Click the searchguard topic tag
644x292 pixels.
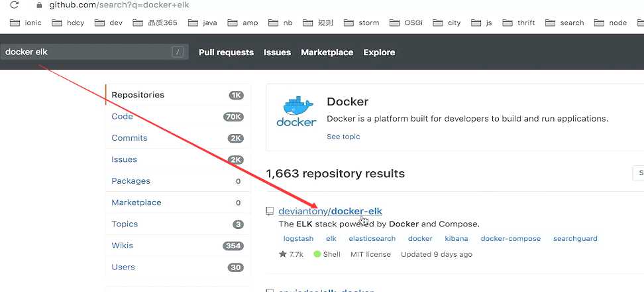click(x=575, y=238)
